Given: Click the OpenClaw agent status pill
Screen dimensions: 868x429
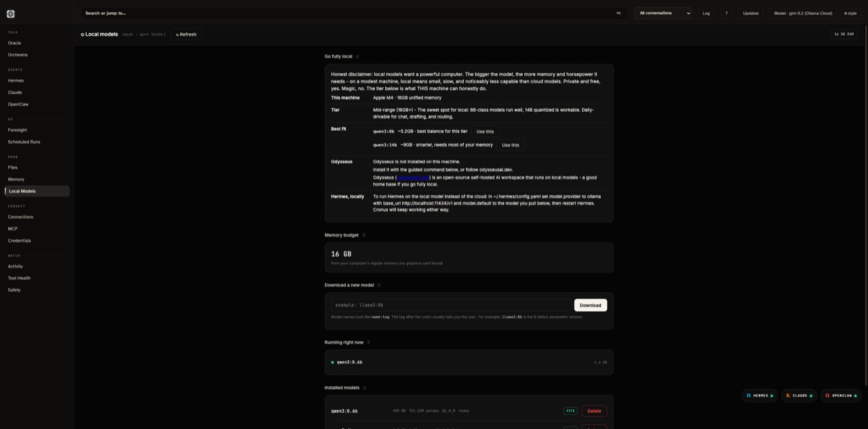Looking at the screenshot, I should click(x=841, y=396).
